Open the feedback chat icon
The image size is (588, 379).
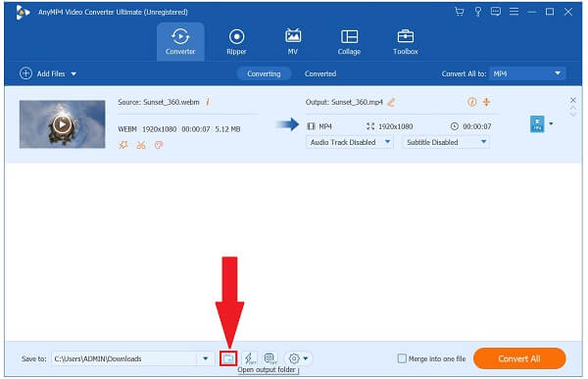pyautogui.click(x=496, y=12)
